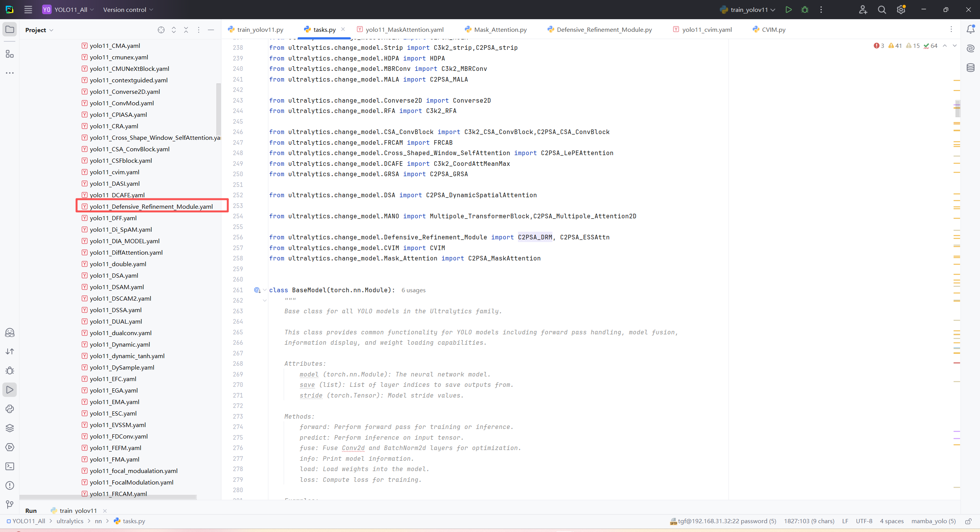Open yolo11_Defensive_Refinement_Module.yaml in tree
980x532 pixels.
151,206
